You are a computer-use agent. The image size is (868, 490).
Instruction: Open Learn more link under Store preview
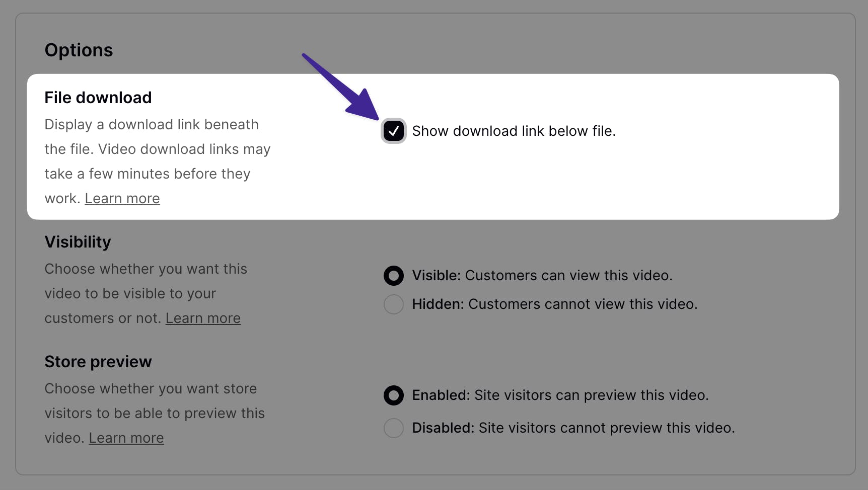[126, 438]
